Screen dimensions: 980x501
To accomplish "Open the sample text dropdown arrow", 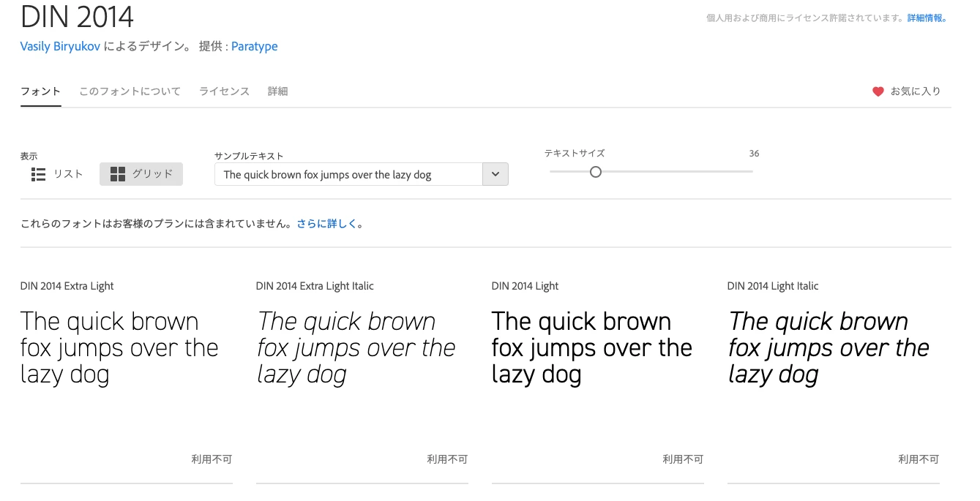I will tap(495, 174).
